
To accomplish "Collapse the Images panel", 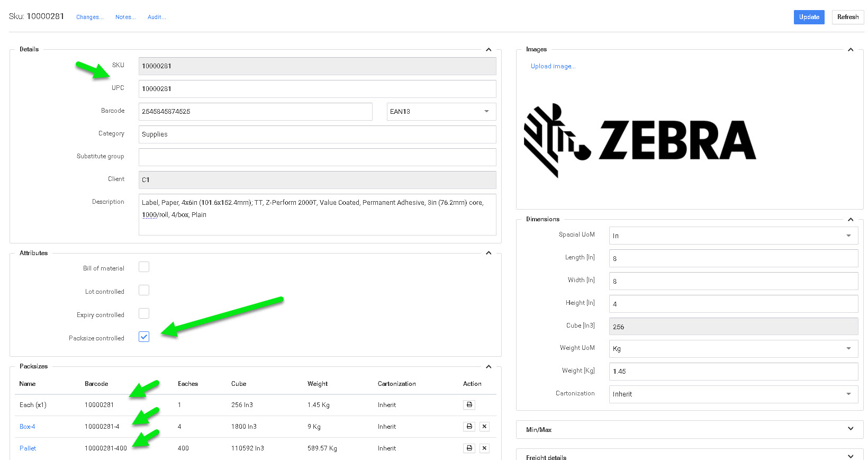I will 851,50.
